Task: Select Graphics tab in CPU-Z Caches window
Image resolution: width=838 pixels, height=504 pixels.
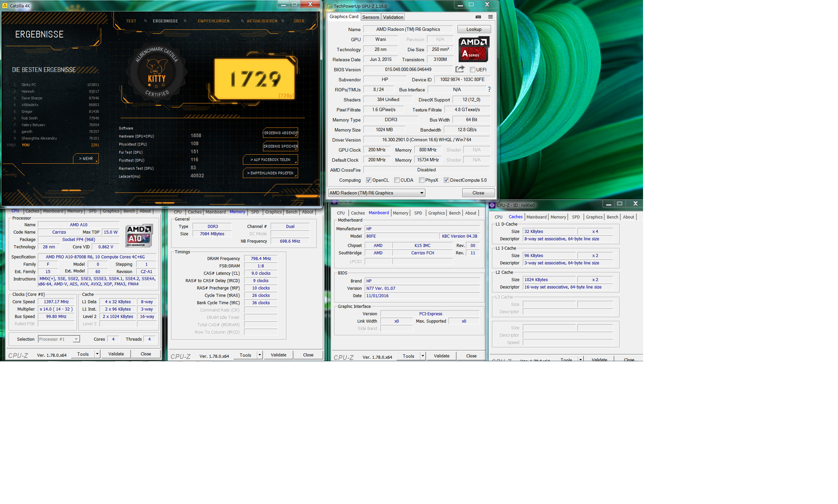Action: pyautogui.click(x=594, y=217)
